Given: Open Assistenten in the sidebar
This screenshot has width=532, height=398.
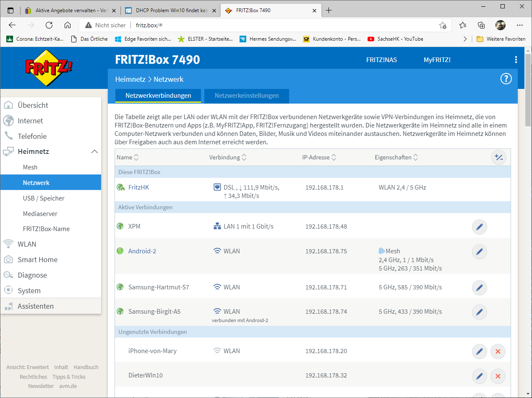Looking at the screenshot, I should point(51,306).
